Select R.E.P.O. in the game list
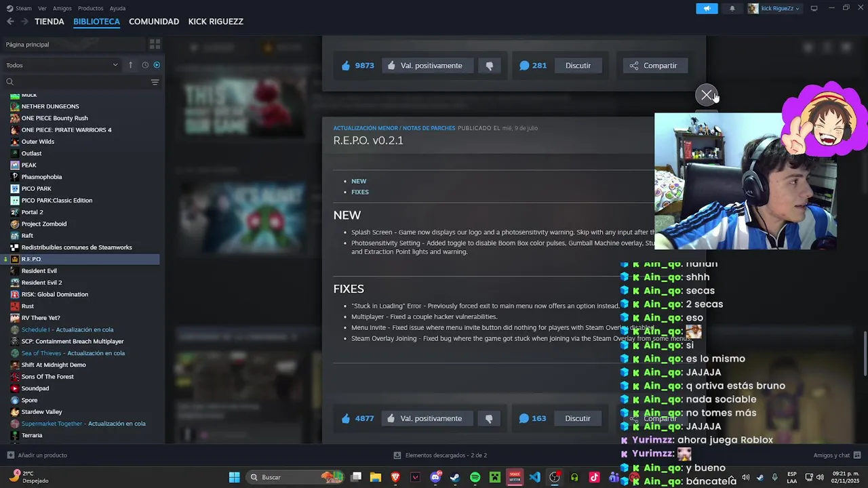This screenshot has height=488, width=868. 81,259
